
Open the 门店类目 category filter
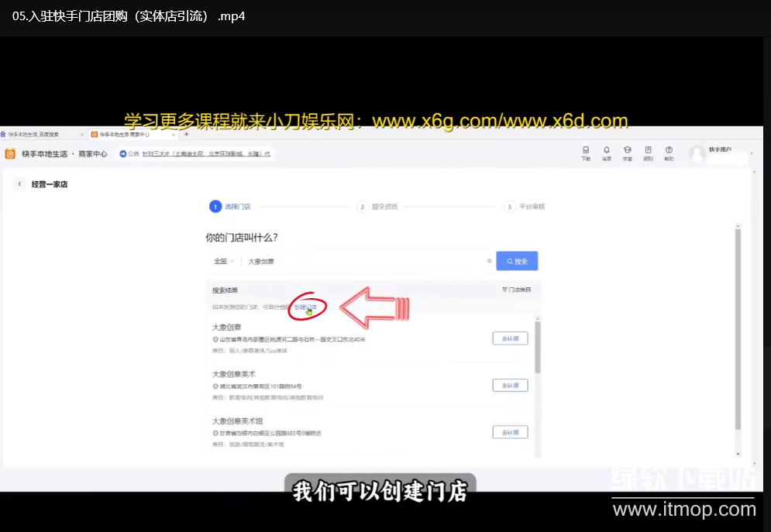(x=516, y=290)
